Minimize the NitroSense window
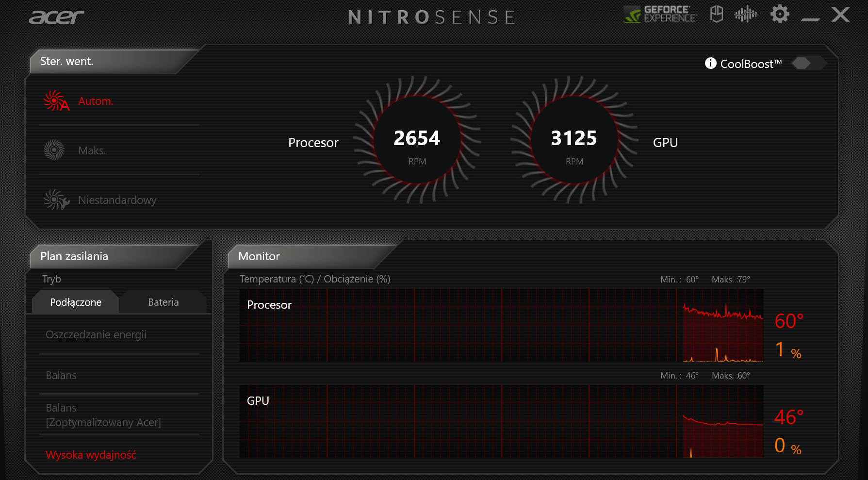868x480 pixels. (x=810, y=17)
